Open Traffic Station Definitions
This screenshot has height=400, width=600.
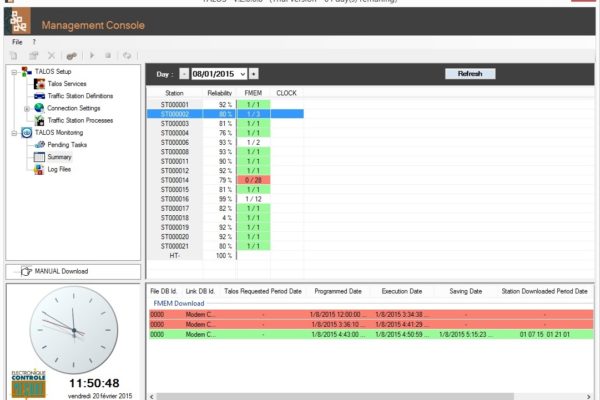[80, 96]
